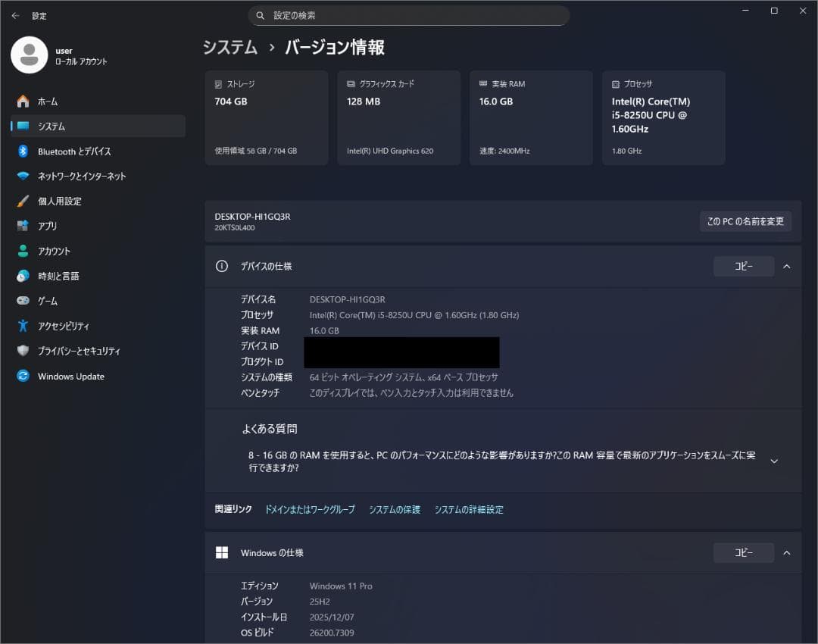Click the アプリ sidebar icon
The image size is (818, 644).
click(x=53, y=226)
